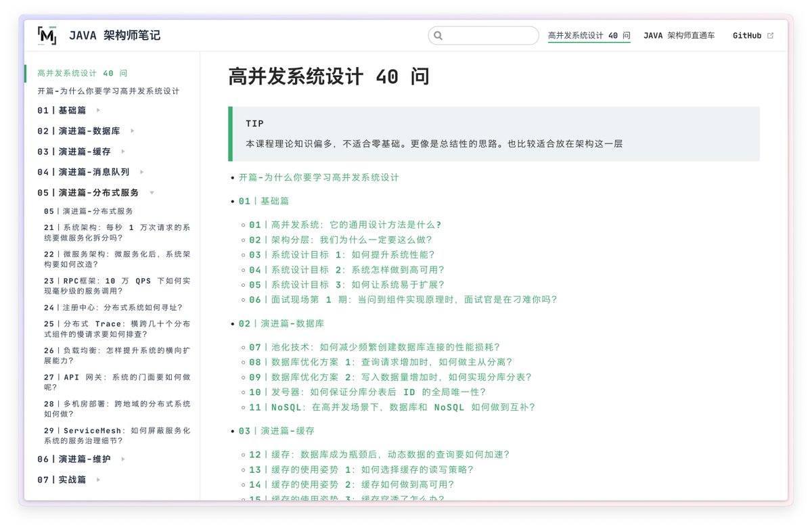
Task: Expand the 02 | 演进篇-数据库 sidebar arrow
Action: point(132,131)
